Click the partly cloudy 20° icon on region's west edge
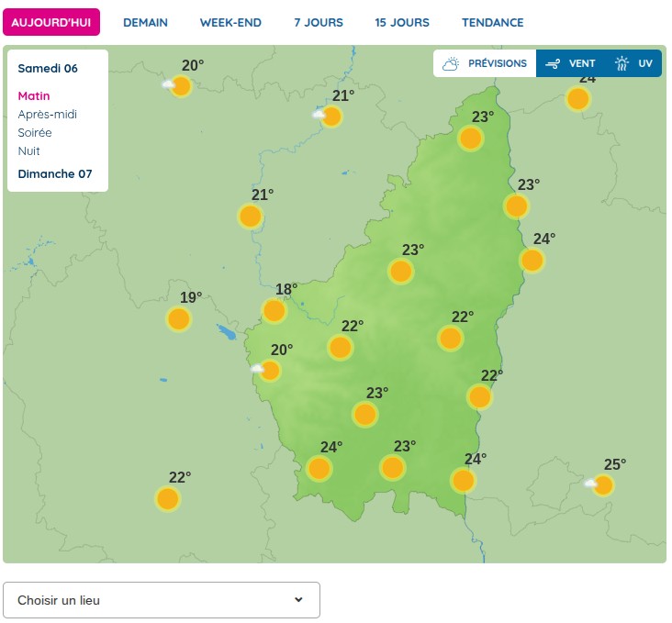 point(266,371)
